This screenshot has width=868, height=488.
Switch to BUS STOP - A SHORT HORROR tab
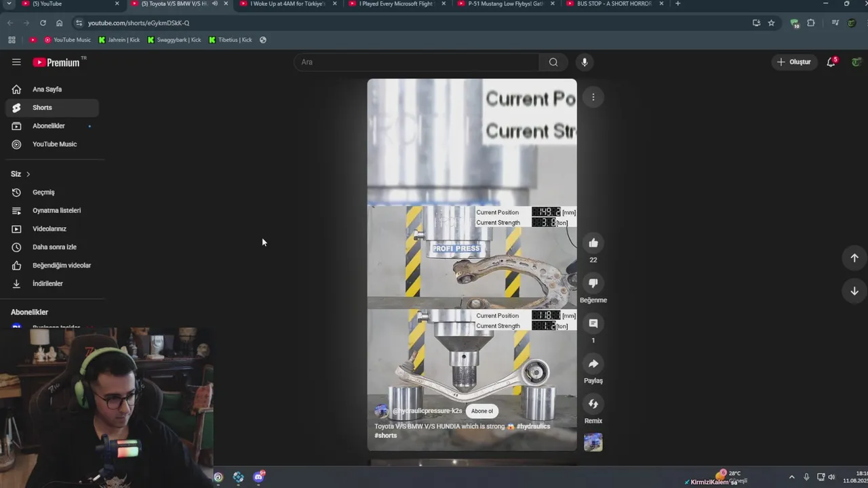pos(614,4)
